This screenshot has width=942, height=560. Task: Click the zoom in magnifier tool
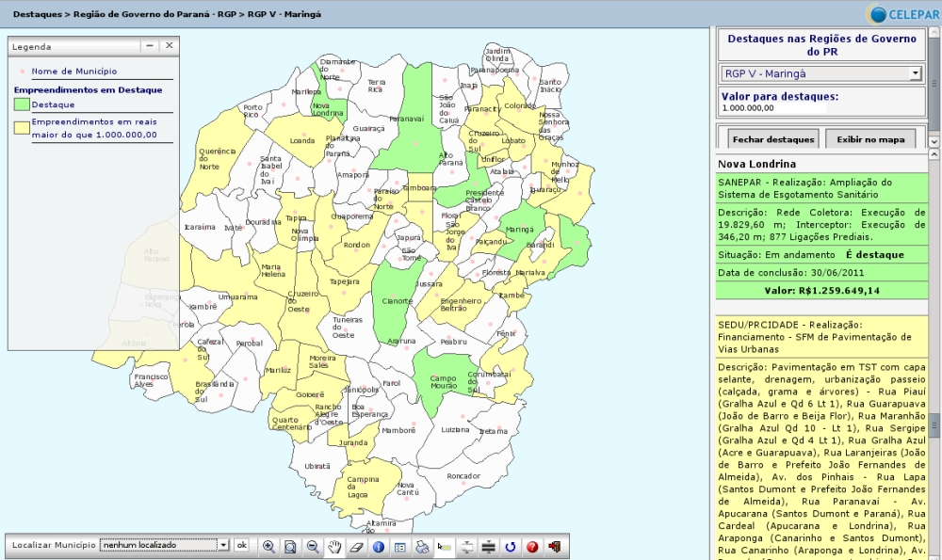[x=268, y=546]
